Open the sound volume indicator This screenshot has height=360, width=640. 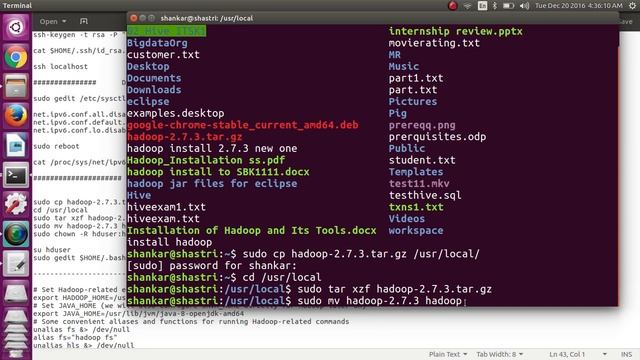[524, 6]
